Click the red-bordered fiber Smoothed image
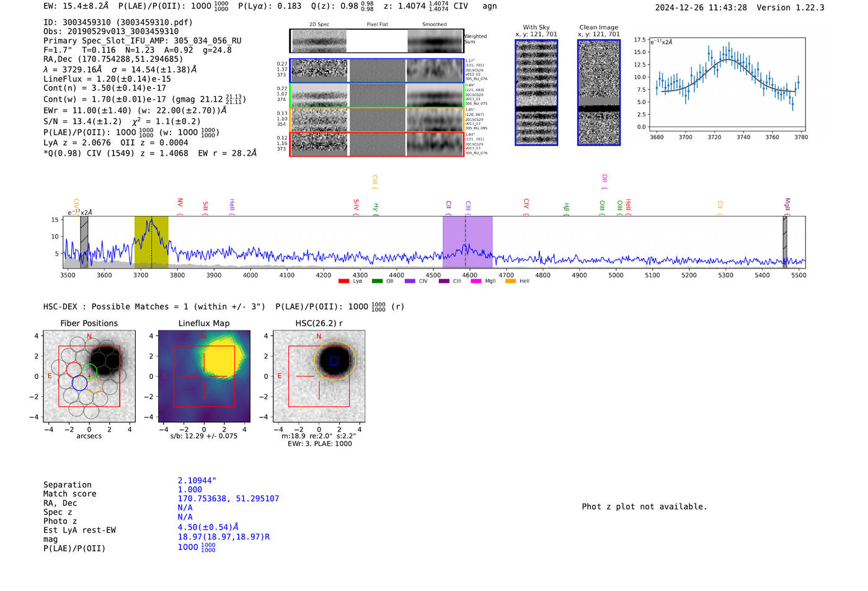Viewport: 868px width, 591px height. pos(435,144)
